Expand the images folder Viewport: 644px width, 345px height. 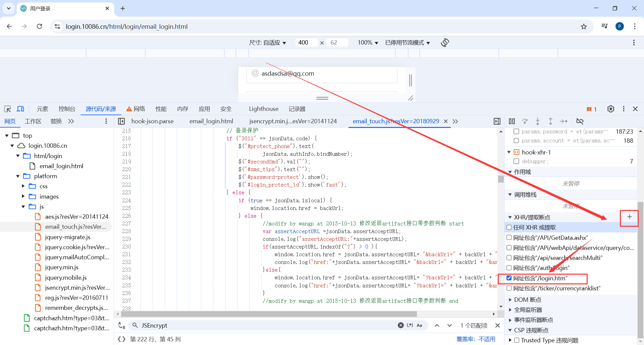(23, 196)
